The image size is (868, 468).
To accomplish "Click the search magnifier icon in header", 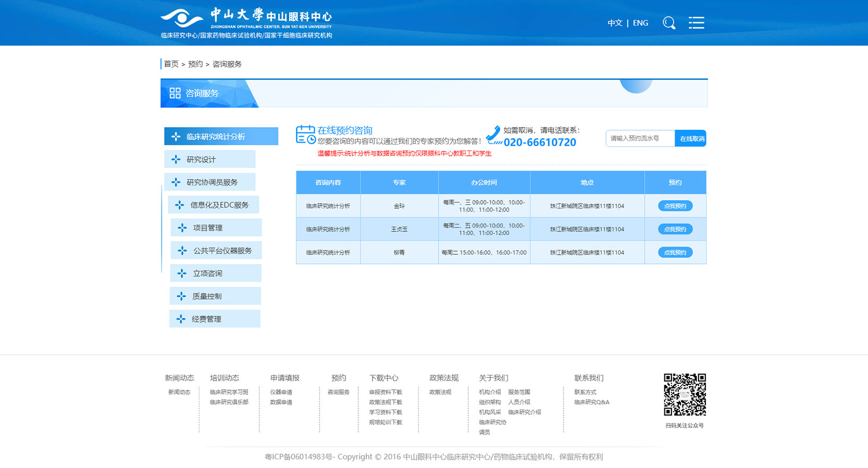I will coord(669,23).
